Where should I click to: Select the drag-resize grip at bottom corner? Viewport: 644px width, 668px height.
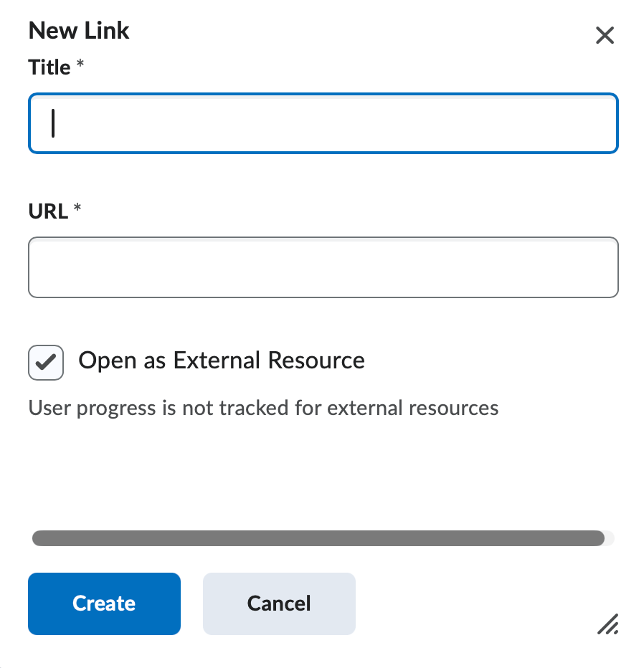(x=608, y=625)
